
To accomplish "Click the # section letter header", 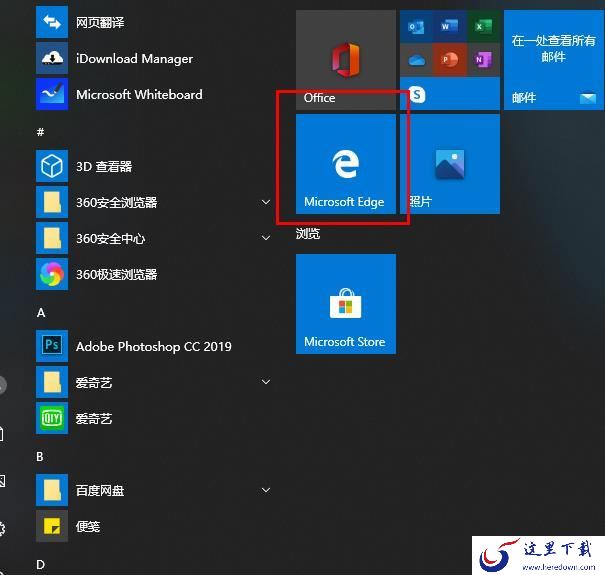I will pos(40,132).
